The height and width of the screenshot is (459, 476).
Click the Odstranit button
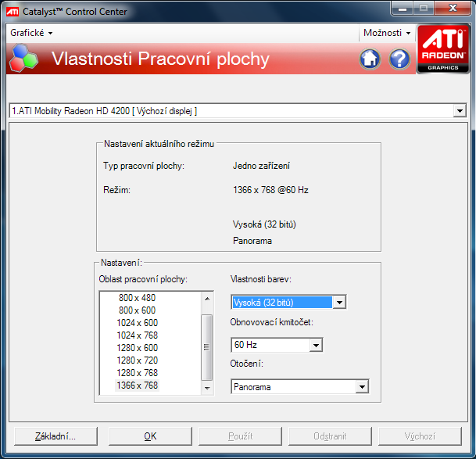click(330, 436)
